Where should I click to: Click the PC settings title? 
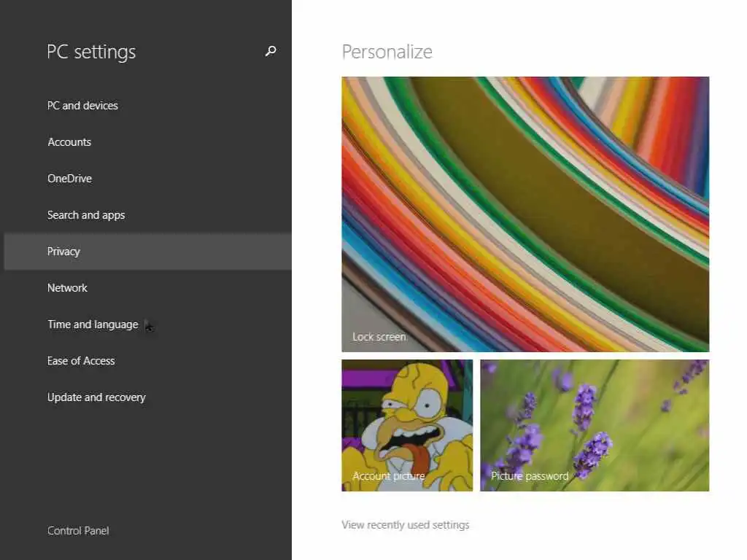91,52
